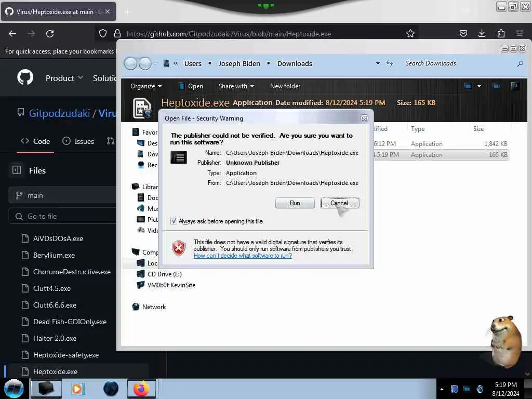The height and width of the screenshot is (399, 532).
Task: Open AiVDsDOsA.exe in the file tree
Action: 58,238
